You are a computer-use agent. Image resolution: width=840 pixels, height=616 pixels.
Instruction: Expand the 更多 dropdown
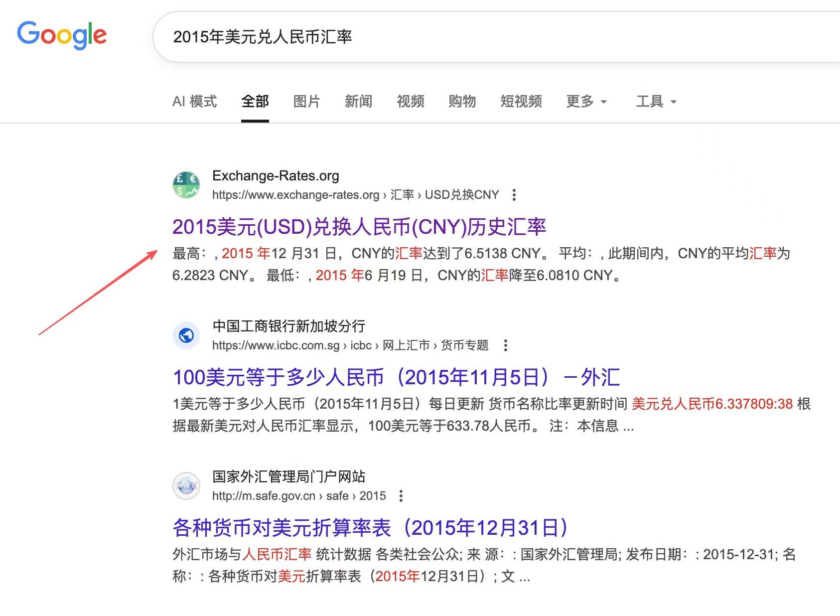coord(586,102)
